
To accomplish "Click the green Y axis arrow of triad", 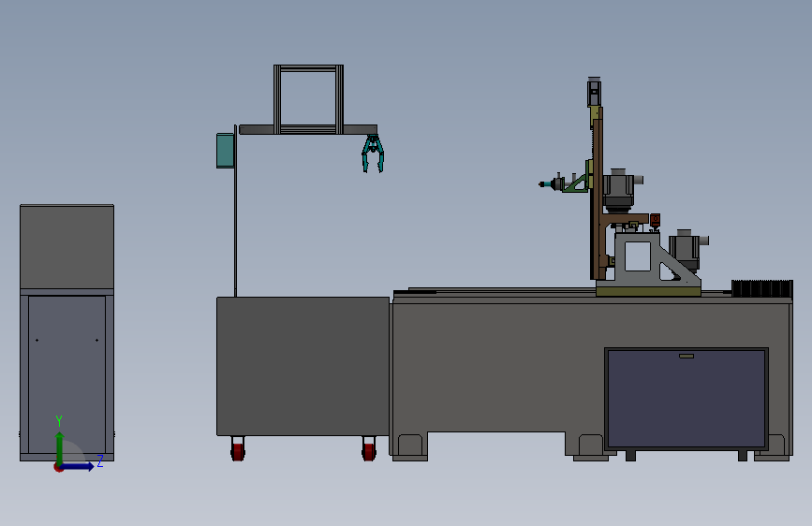I will tap(60, 447).
